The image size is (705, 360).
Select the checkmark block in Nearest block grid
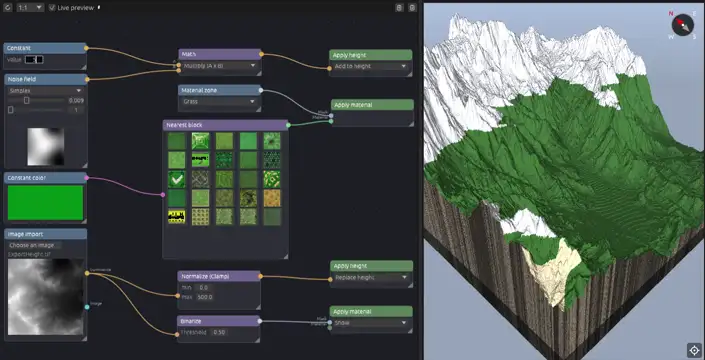[x=176, y=179]
